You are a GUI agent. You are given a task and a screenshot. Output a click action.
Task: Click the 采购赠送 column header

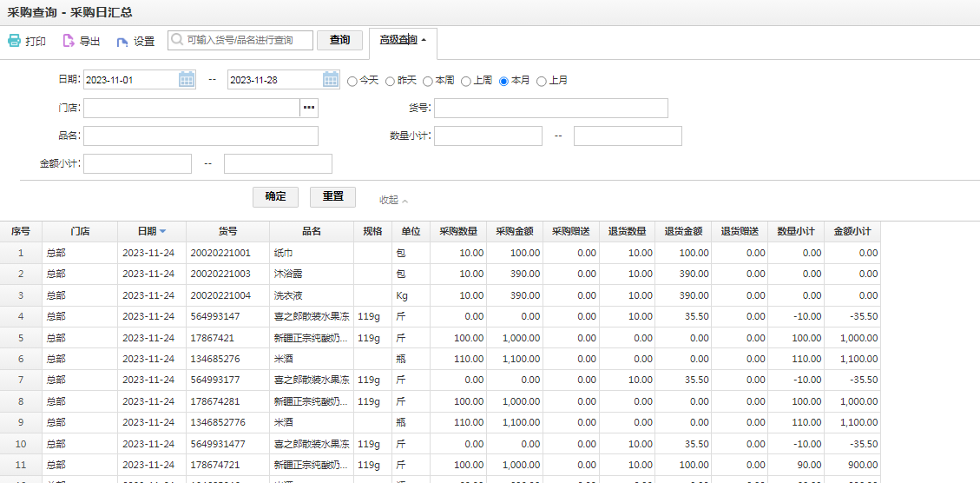click(x=571, y=231)
